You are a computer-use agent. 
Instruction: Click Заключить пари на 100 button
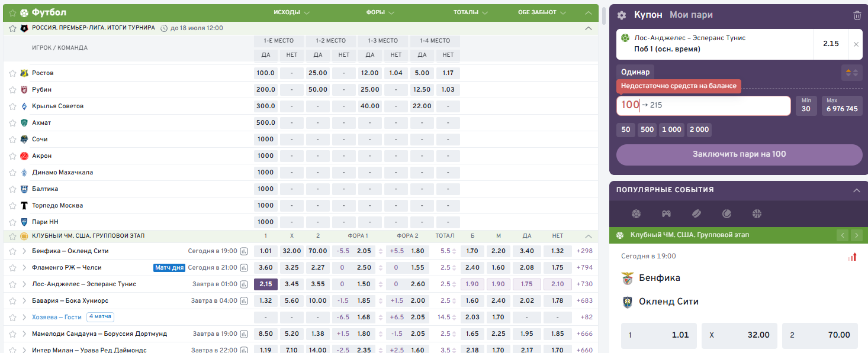pyautogui.click(x=740, y=154)
